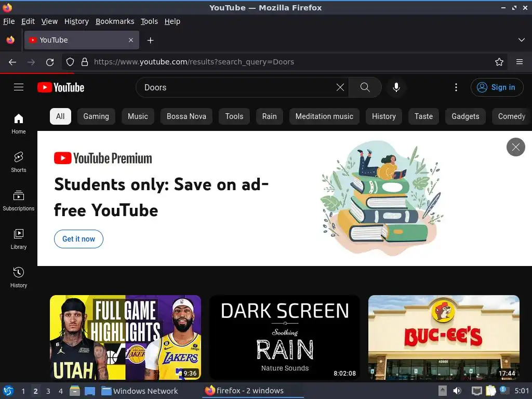Open History menu in menu bar

click(x=77, y=21)
